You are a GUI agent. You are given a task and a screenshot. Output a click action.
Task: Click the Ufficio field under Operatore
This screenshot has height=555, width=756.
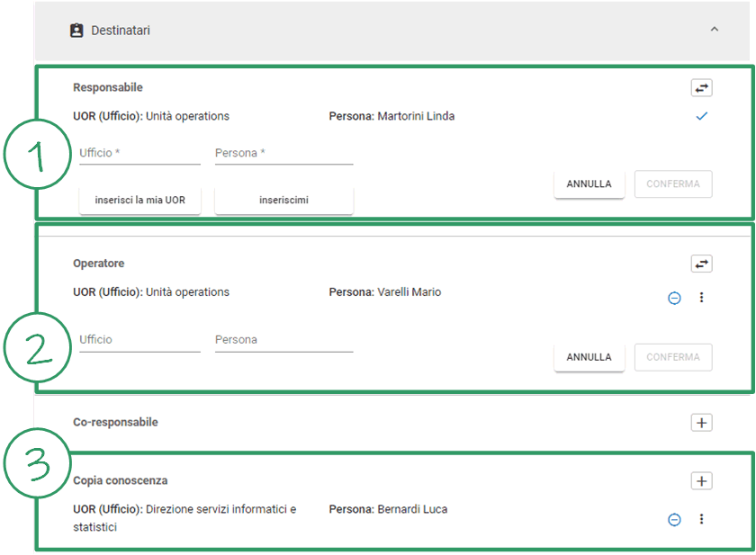(x=139, y=340)
